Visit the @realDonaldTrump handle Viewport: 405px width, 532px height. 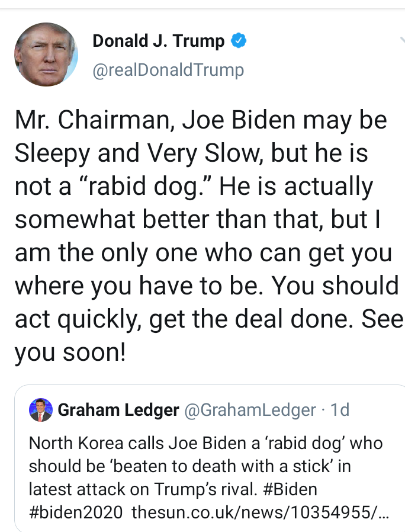point(168,70)
